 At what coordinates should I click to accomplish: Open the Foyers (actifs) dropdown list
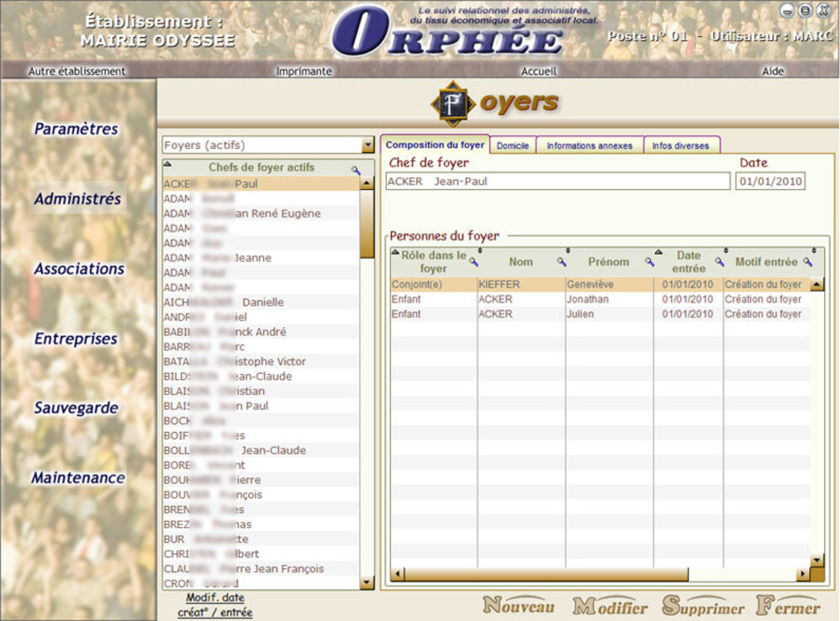367,145
